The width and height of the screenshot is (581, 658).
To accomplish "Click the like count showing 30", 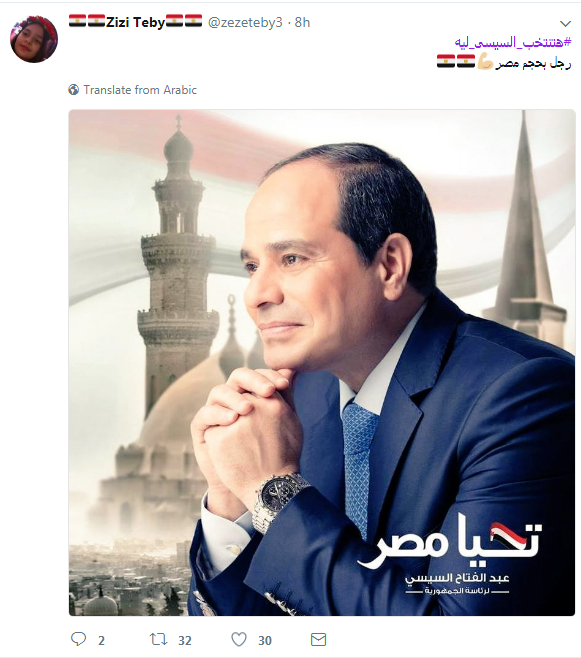I will point(265,641).
